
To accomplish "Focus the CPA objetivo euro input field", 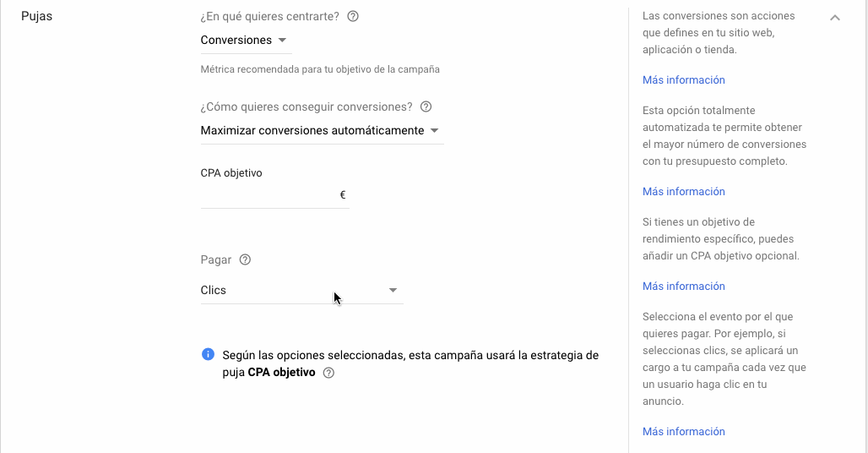I will [275, 195].
